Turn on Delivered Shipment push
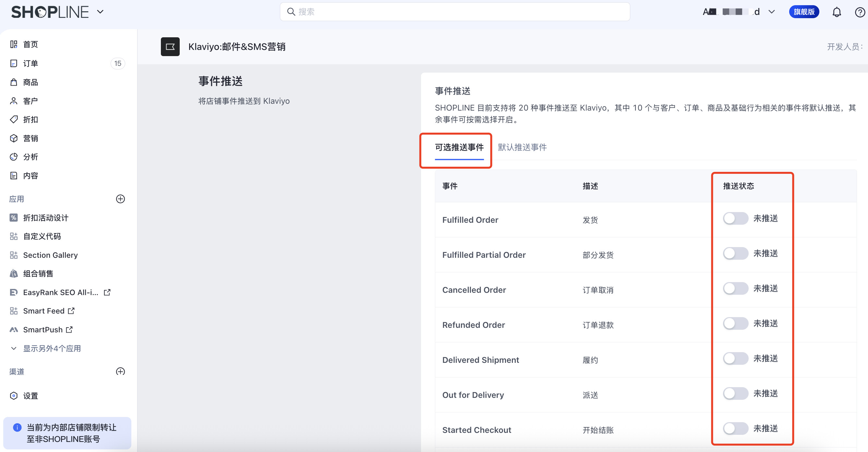 [735, 358]
